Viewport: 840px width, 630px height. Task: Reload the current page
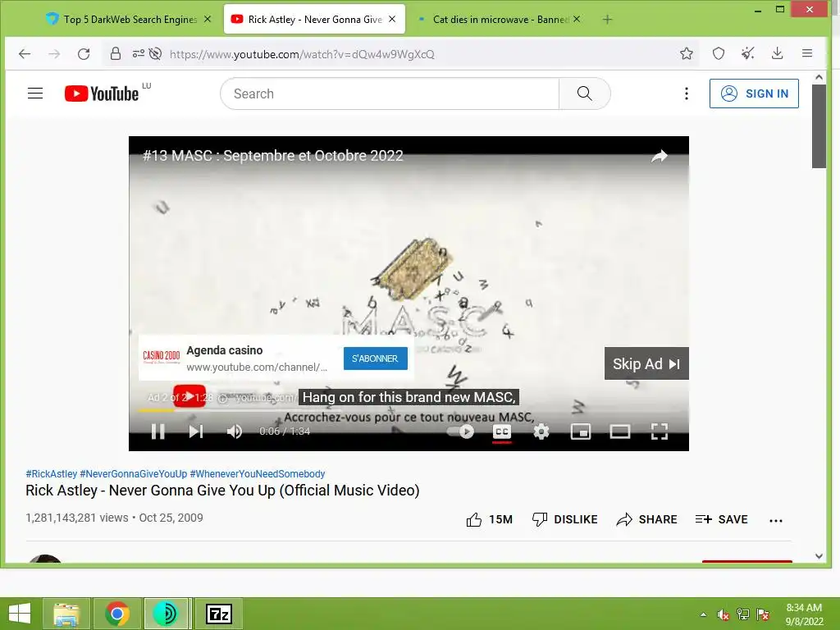tap(84, 53)
